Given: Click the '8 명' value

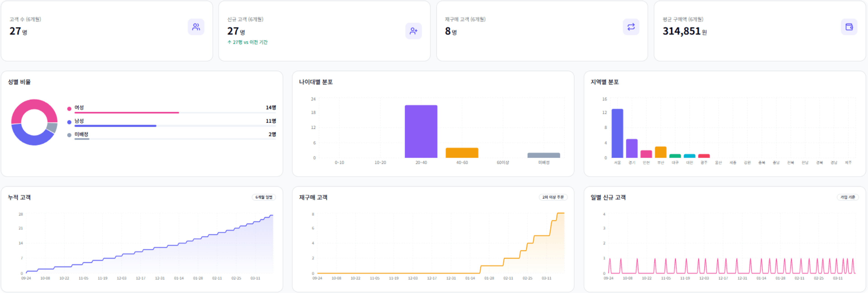Looking at the screenshot, I should [x=451, y=31].
